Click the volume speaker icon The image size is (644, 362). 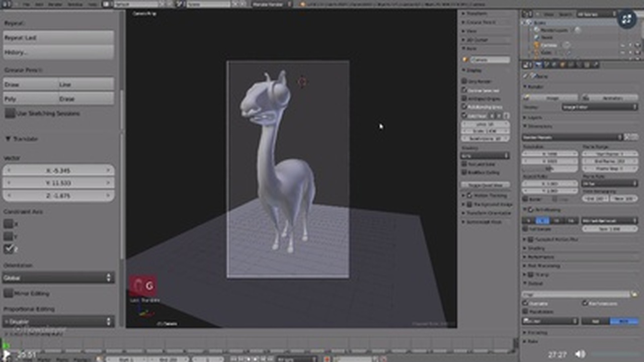coord(580,354)
